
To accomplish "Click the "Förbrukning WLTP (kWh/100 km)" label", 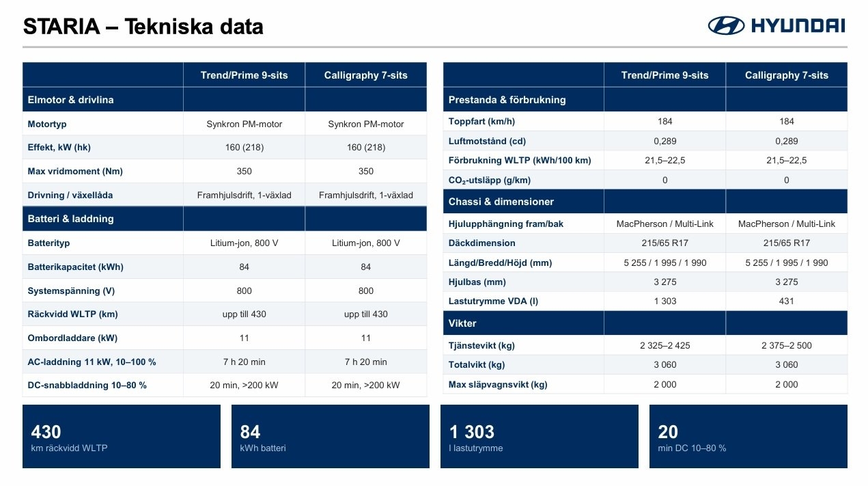I will pyautogui.click(x=520, y=161).
